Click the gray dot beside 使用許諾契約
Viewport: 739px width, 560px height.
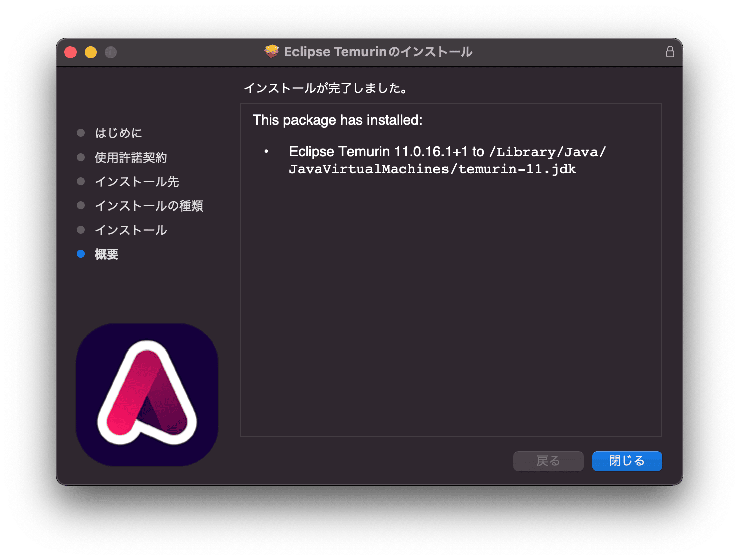pyautogui.click(x=81, y=157)
